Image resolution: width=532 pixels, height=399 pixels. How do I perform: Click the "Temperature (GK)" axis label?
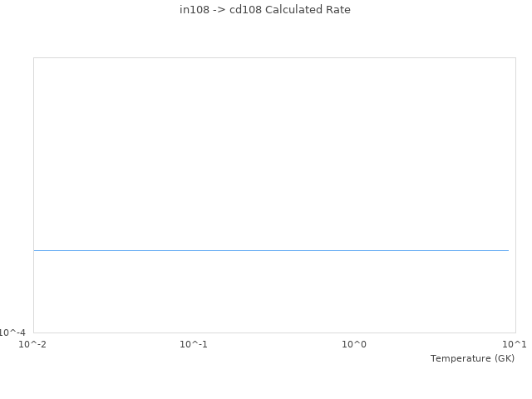click(472, 358)
